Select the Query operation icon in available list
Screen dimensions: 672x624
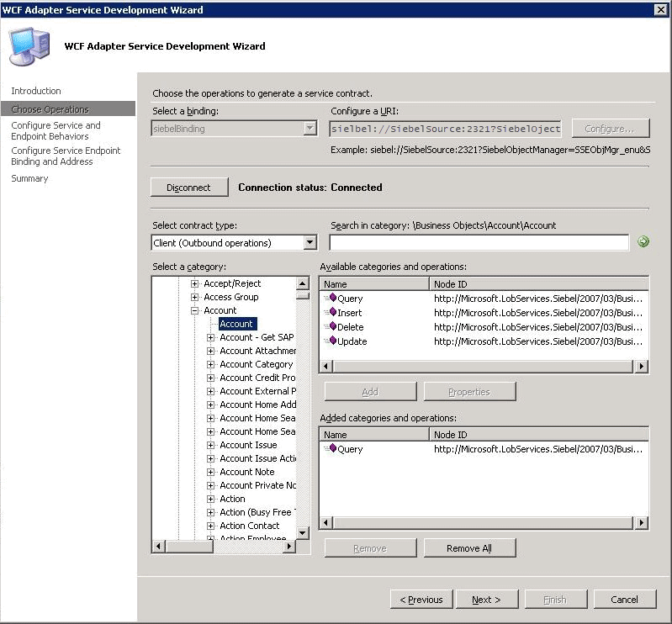click(x=332, y=298)
